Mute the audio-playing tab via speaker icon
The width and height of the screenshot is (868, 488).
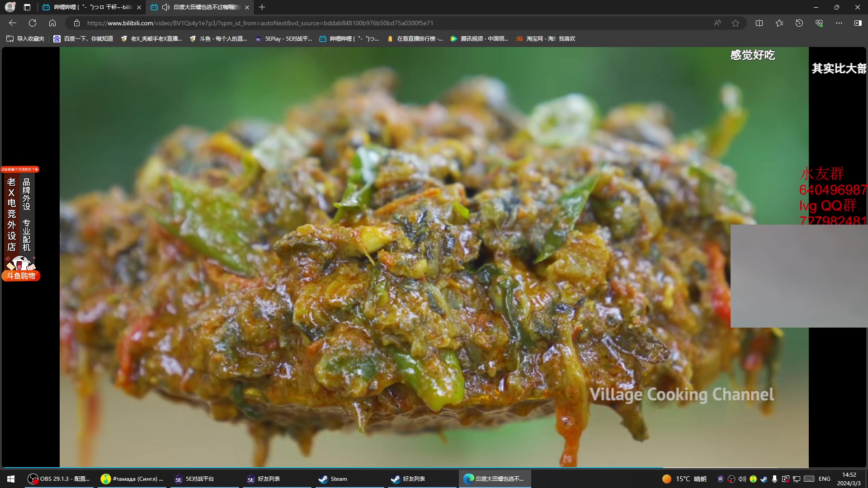click(165, 7)
